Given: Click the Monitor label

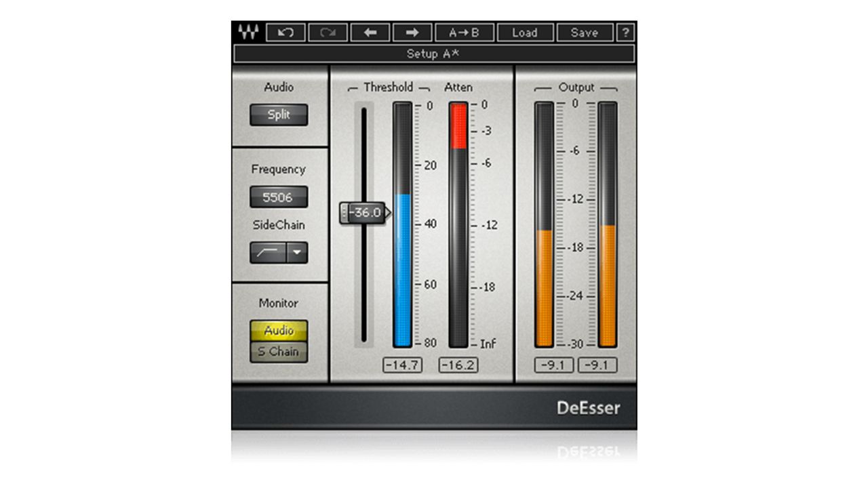Looking at the screenshot, I should coord(279,303).
